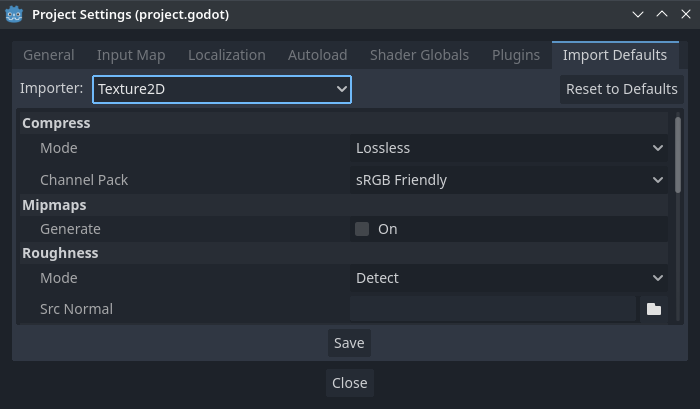
Task: Click the Src Normal path field
Action: pos(493,309)
